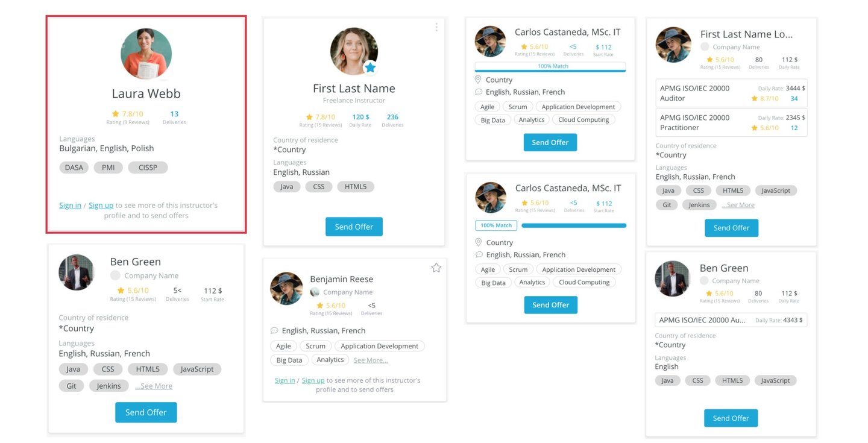868x443 pixels.
Task: Click the rating star icon on the Laura Webb card
Action: (115, 114)
